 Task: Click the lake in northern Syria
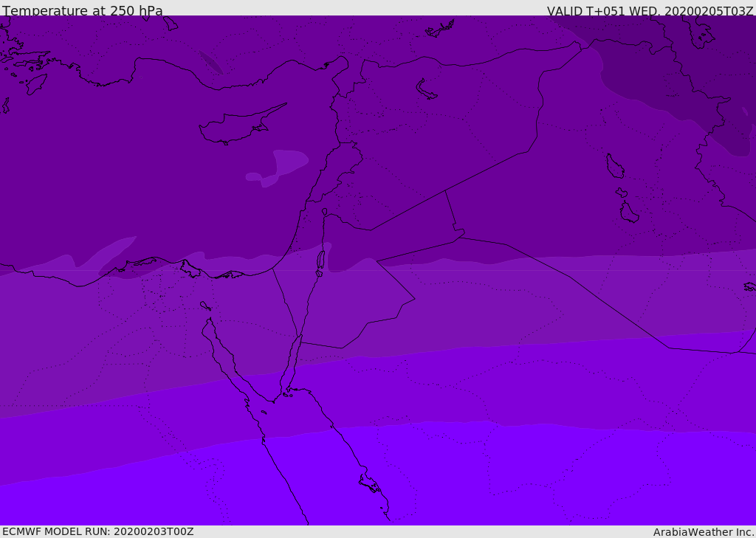426,89
